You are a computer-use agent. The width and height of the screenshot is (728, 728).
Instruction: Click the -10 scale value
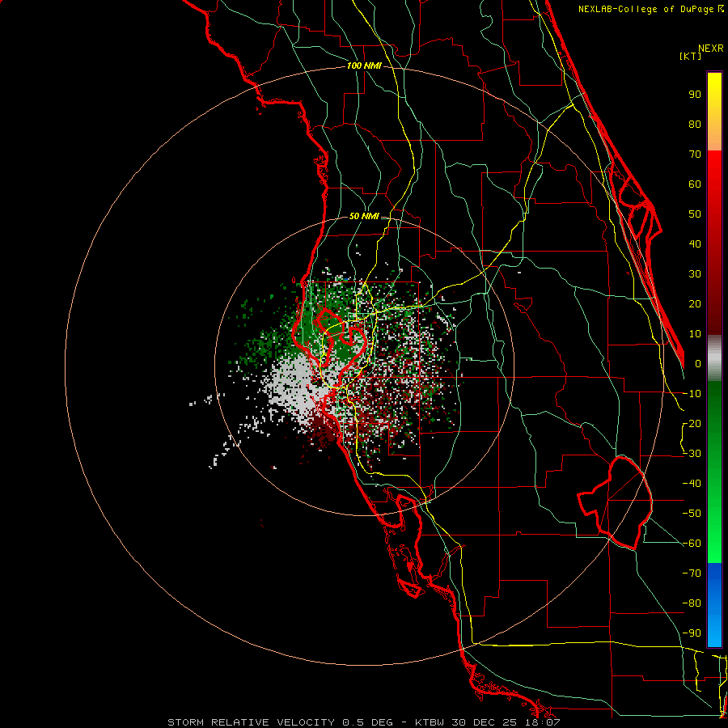(x=692, y=394)
